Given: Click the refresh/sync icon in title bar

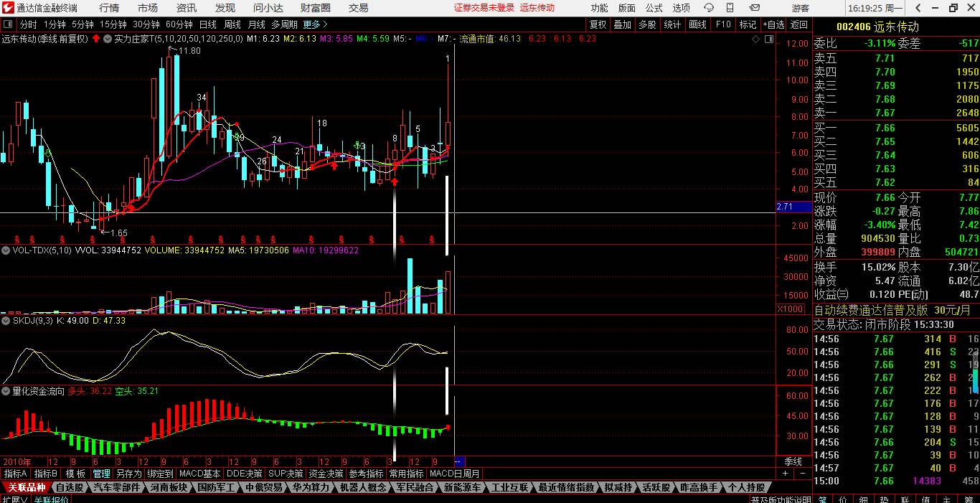Looking at the screenshot, I should [x=710, y=8].
